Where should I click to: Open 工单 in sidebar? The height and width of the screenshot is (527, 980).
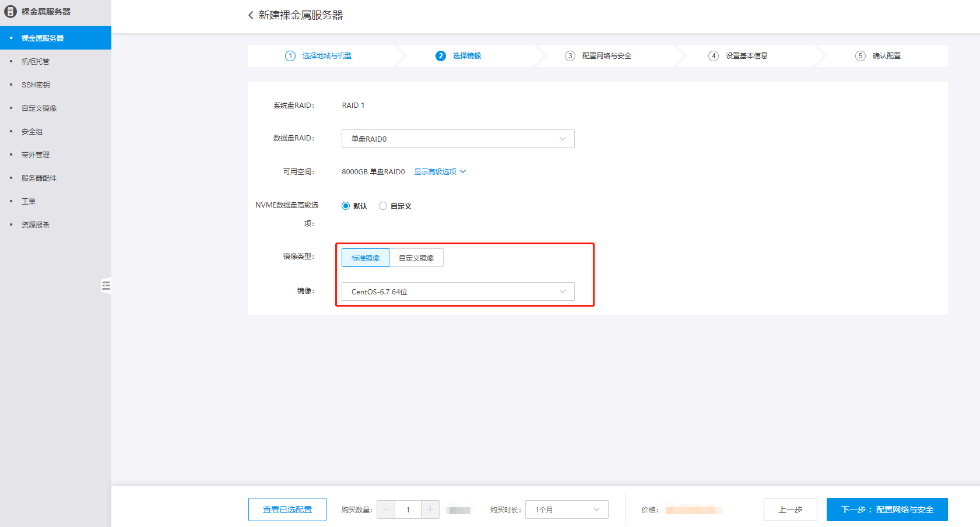(x=55, y=201)
